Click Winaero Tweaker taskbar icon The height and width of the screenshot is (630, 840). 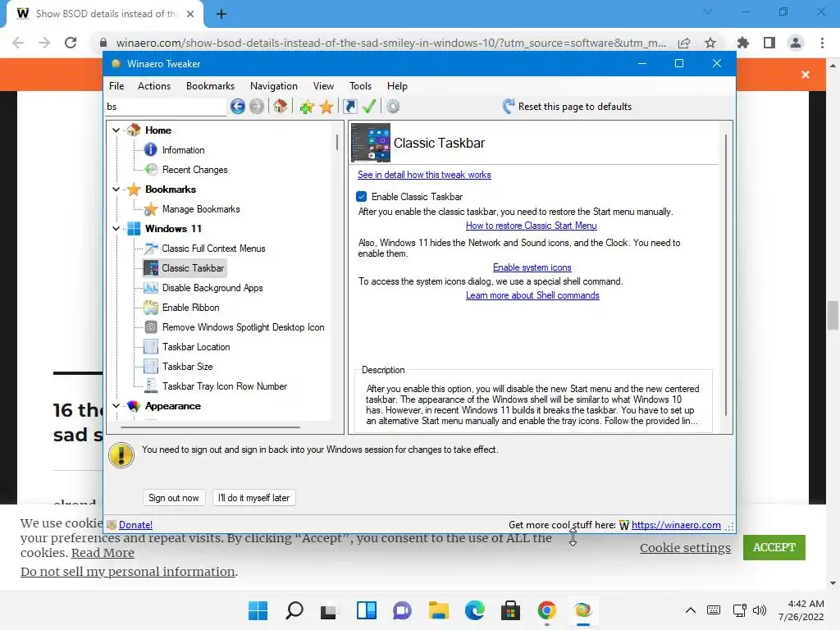click(x=583, y=610)
